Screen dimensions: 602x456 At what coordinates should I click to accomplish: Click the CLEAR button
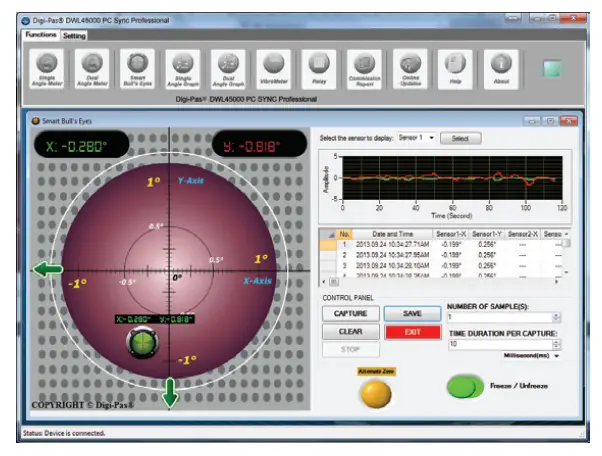pos(351,332)
